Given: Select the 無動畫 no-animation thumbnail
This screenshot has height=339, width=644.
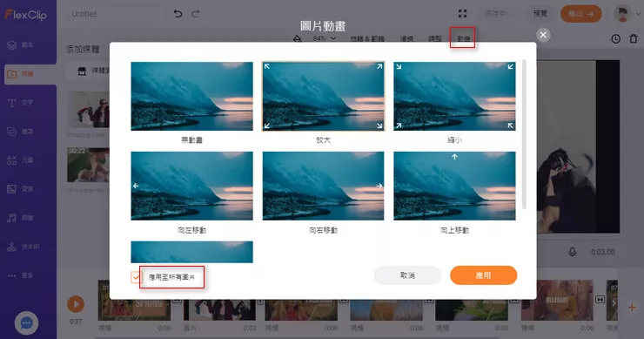Looking at the screenshot, I should tap(191, 96).
